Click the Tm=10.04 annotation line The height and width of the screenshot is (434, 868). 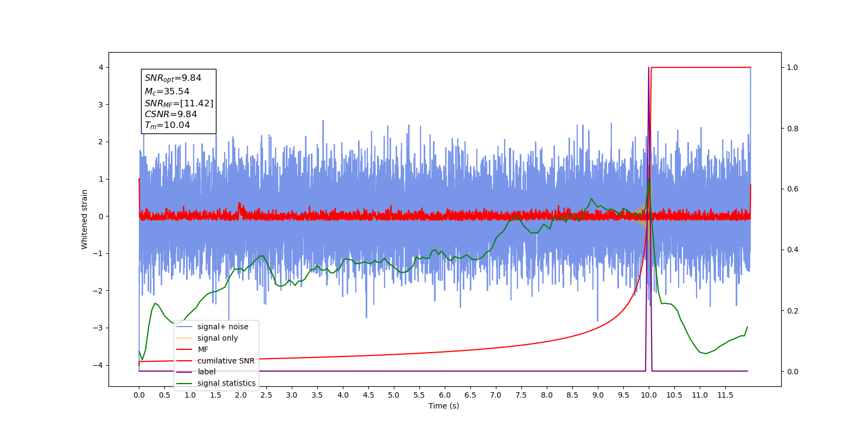click(x=167, y=125)
